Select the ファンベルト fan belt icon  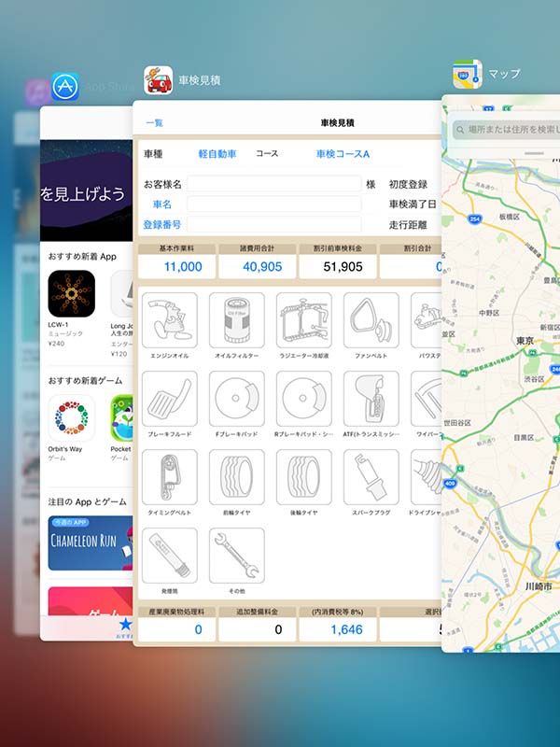(371, 320)
